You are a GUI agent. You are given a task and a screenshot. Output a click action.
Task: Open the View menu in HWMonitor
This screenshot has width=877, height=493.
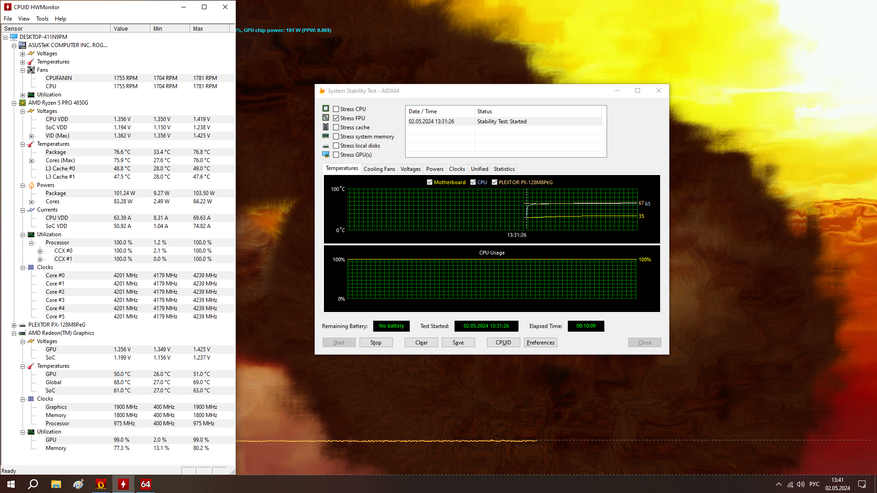pyautogui.click(x=24, y=18)
